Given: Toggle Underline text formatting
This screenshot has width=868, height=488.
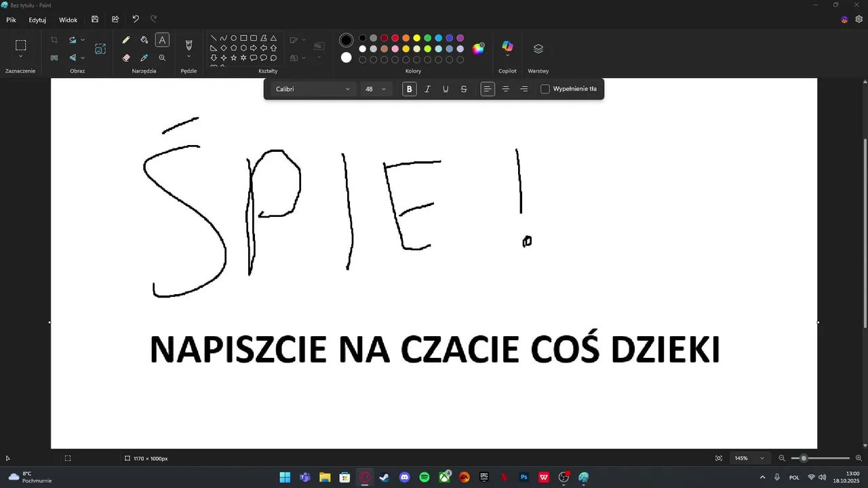Looking at the screenshot, I should point(446,89).
